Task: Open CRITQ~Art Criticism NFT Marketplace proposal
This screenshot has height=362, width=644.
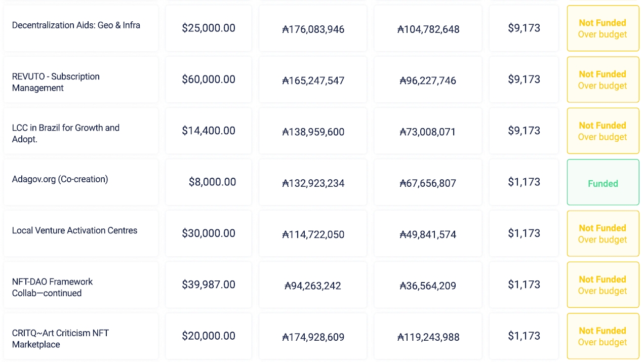Action: pyautogui.click(x=60, y=339)
